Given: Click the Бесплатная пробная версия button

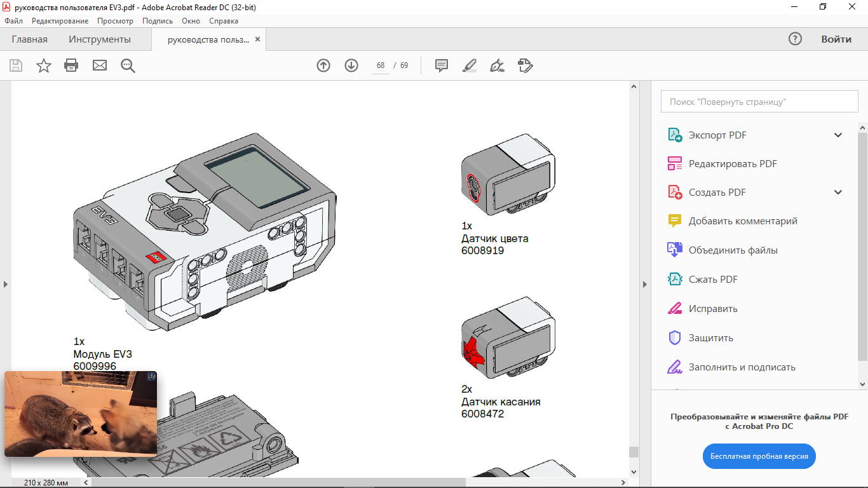Looking at the screenshot, I should [759, 456].
